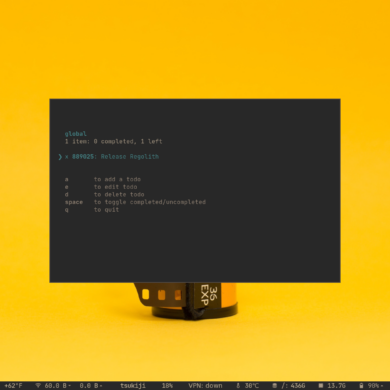
Task: Click the 'to add a todo' help line
Action: point(117,179)
